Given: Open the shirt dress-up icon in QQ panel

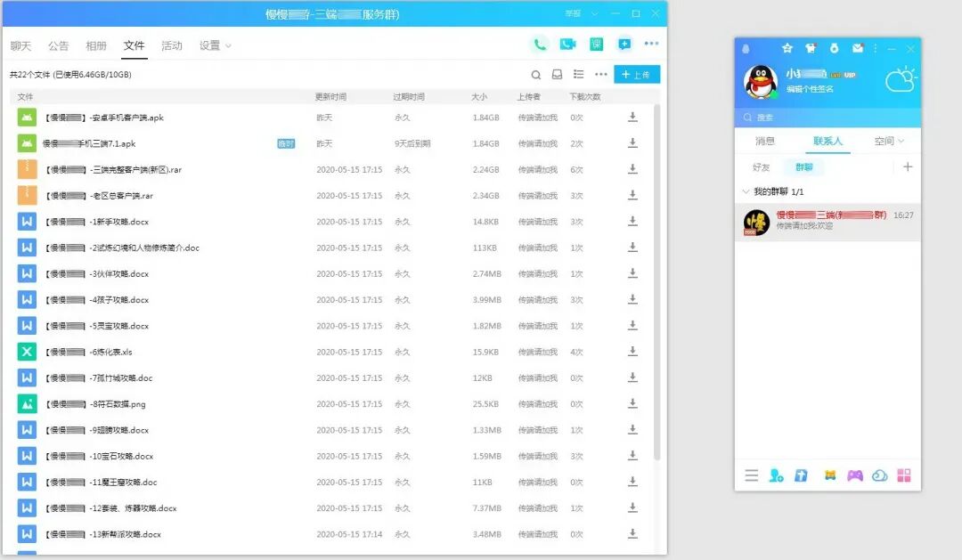Looking at the screenshot, I should click(811, 48).
